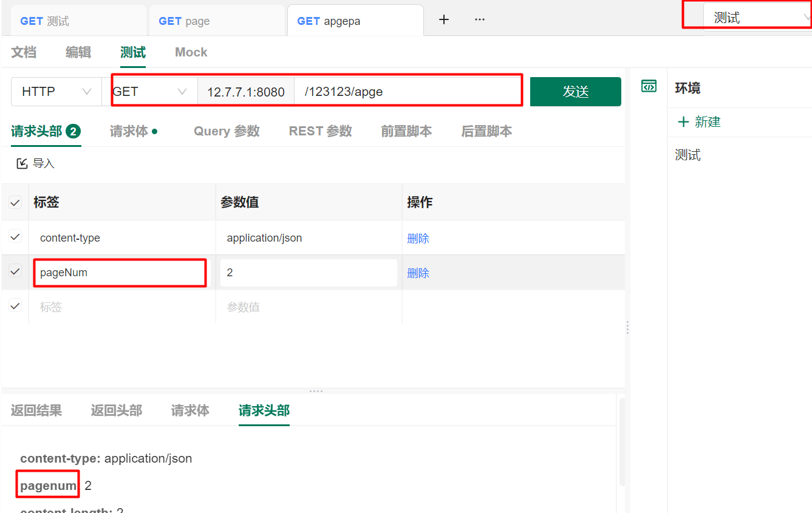Screen dimensions: 812x513
Task: Open the REST 参数 tab
Action: pos(320,131)
